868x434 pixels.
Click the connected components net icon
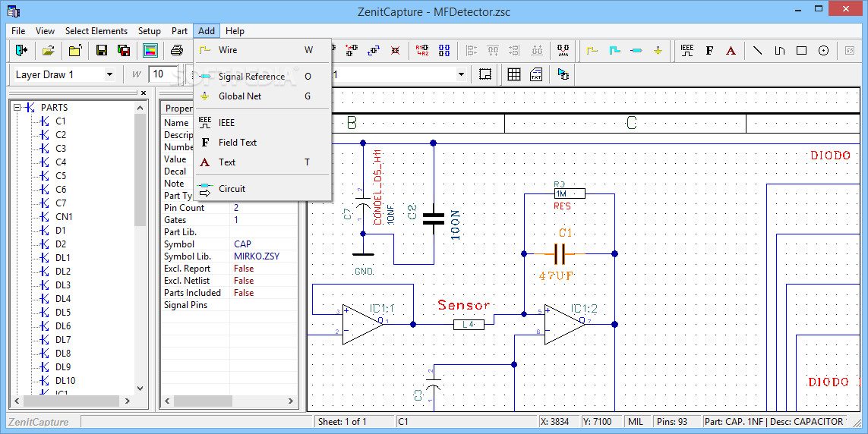tap(563, 51)
